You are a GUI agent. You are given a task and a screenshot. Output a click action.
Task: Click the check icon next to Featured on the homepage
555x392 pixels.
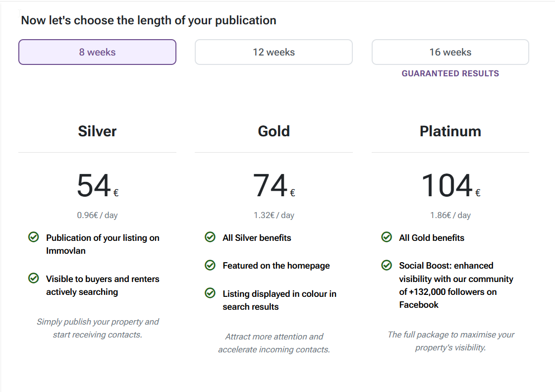210,265
